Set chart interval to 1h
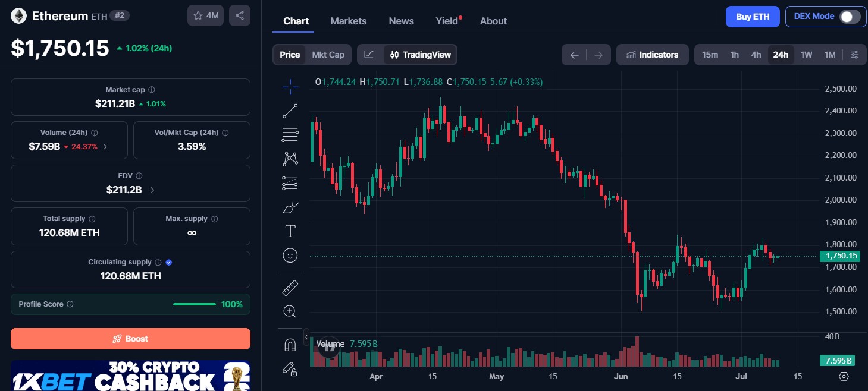The image size is (868, 391). (x=735, y=55)
